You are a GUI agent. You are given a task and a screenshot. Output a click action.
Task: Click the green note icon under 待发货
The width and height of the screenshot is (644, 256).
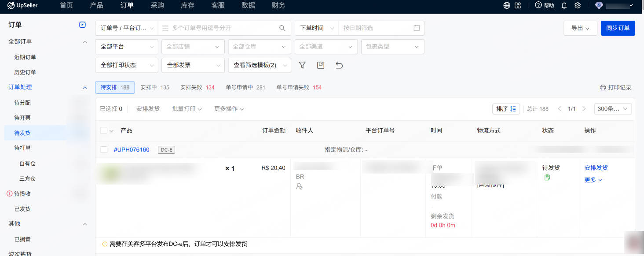click(x=547, y=178)
